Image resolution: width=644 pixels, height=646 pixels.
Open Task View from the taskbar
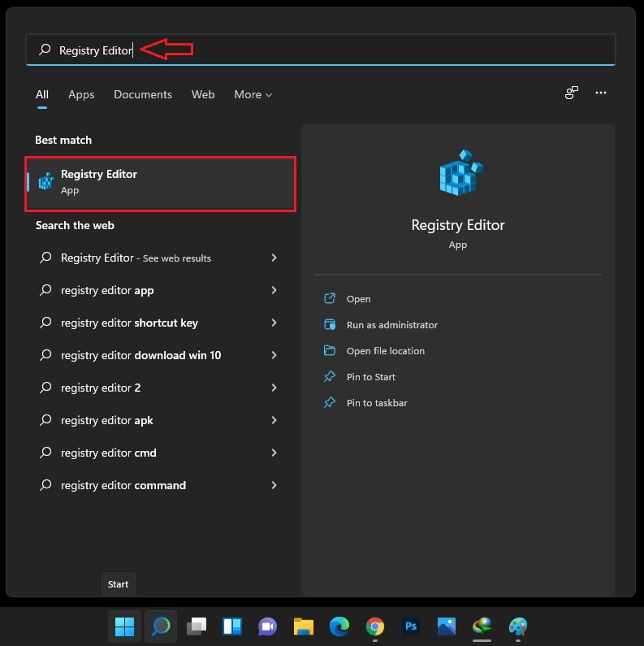(x=197, y=626)
